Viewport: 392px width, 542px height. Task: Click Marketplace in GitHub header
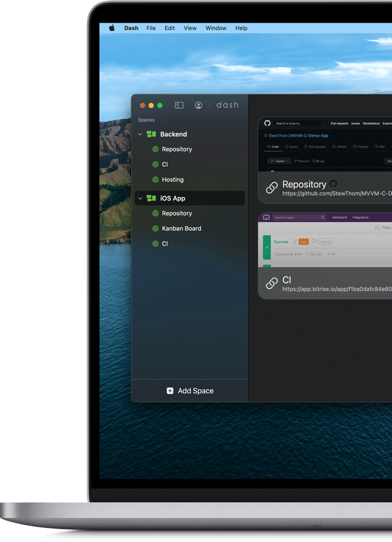(x=371, y=124)
